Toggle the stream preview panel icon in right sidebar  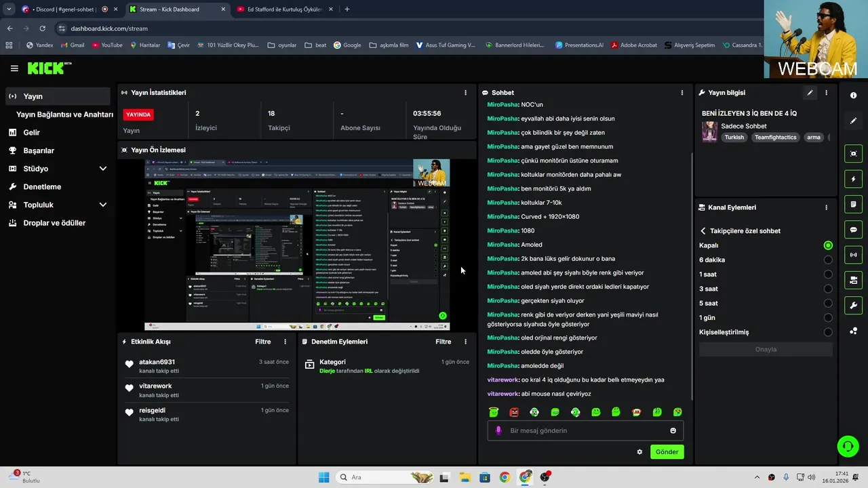click(x=853, y=154)
